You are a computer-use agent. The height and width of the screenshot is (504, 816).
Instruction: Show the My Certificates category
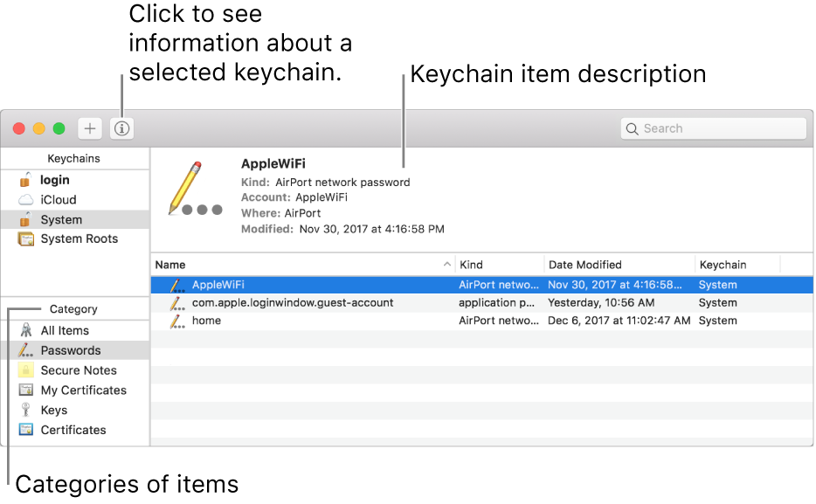(75, 390)
